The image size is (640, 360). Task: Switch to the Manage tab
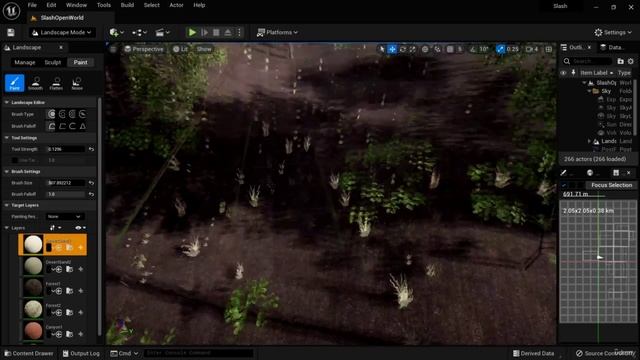(25, 62)
